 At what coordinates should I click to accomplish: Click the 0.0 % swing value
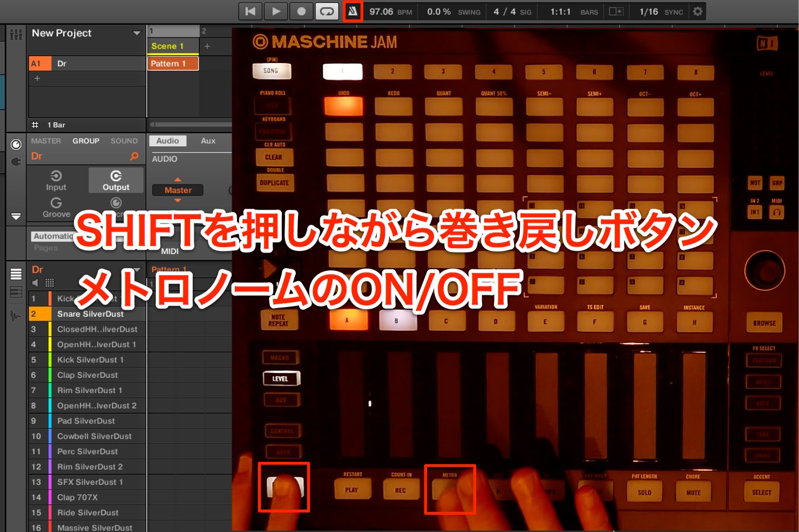[439, 12]
